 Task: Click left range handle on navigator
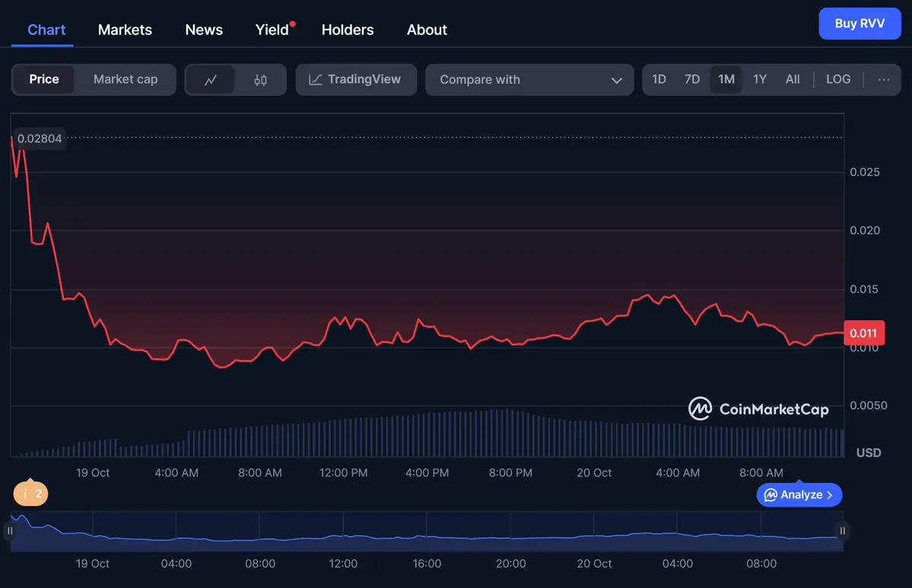[10, 530]
